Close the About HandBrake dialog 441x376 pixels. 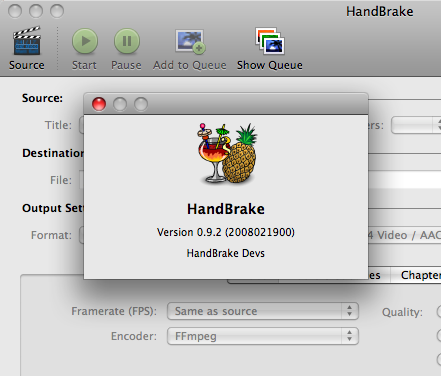[99, 104]
